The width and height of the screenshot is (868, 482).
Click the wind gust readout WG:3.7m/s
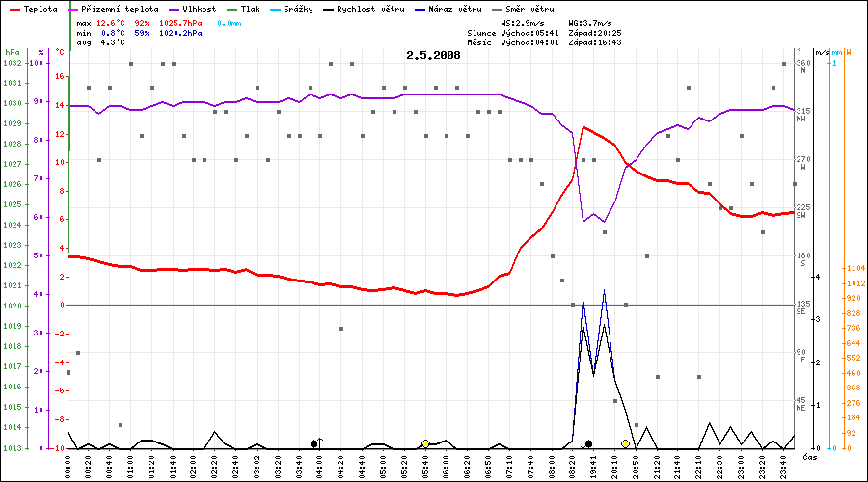point(590,23)
